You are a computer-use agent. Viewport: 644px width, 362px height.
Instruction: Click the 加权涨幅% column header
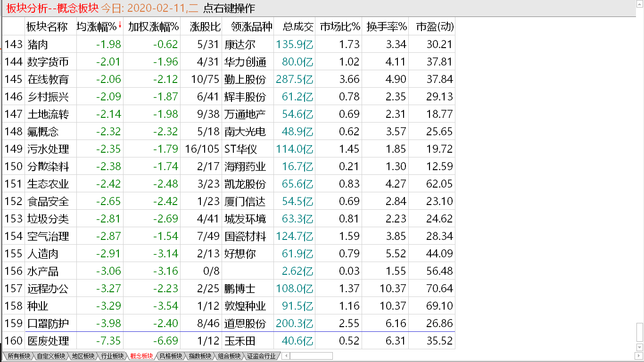(x=154, y=27)
